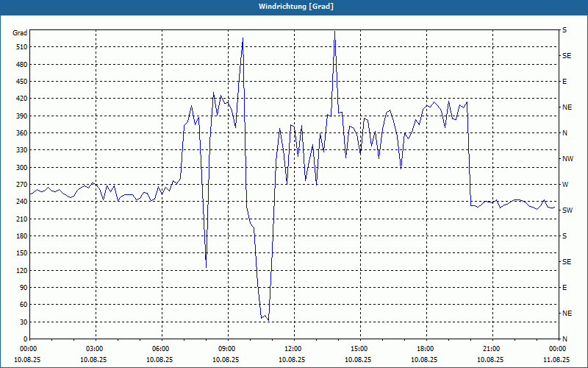Pick the 210 y-axis label

23,219
